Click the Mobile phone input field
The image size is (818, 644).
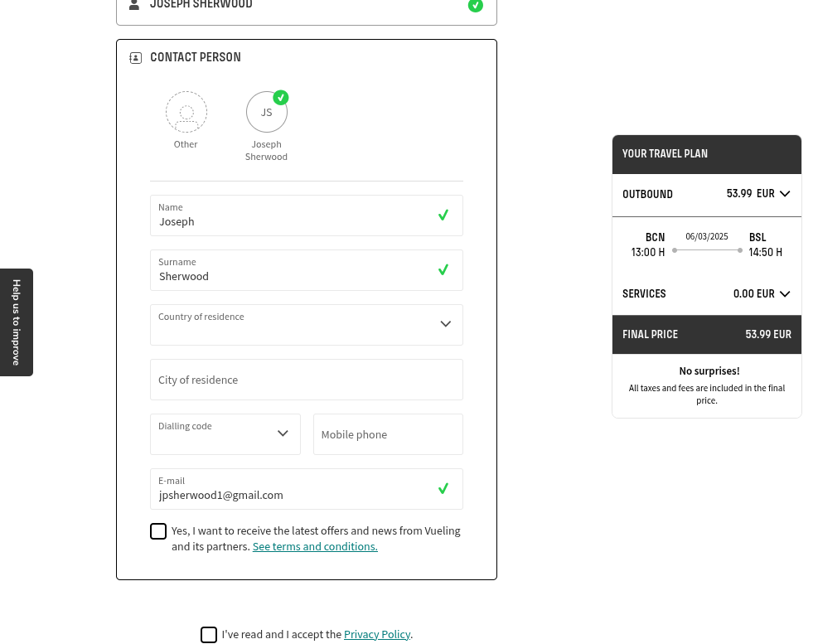pyautogui.click(x=388, y=434)
